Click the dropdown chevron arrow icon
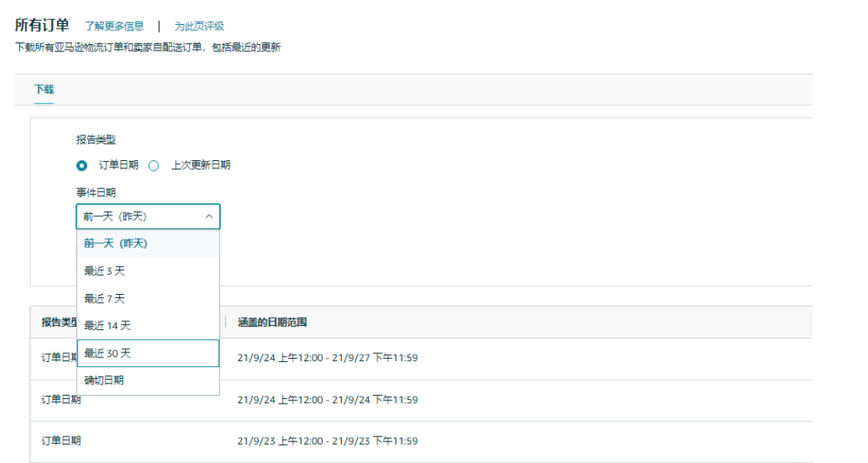 [209, 216]
